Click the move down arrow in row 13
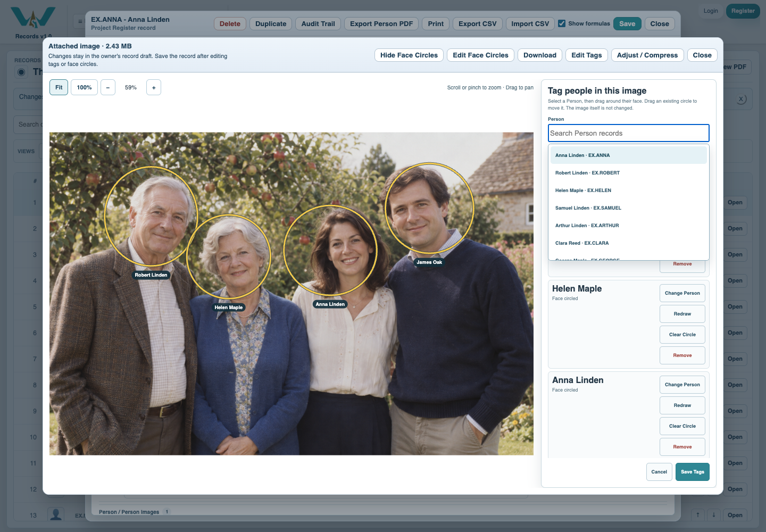The image size is (766, 532). click(714, 514)
